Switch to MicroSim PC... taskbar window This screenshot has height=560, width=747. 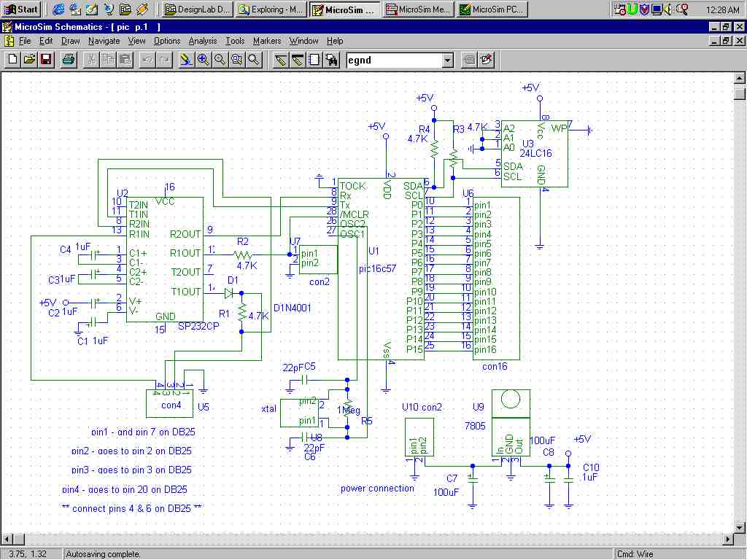click(x=492, y=9)
